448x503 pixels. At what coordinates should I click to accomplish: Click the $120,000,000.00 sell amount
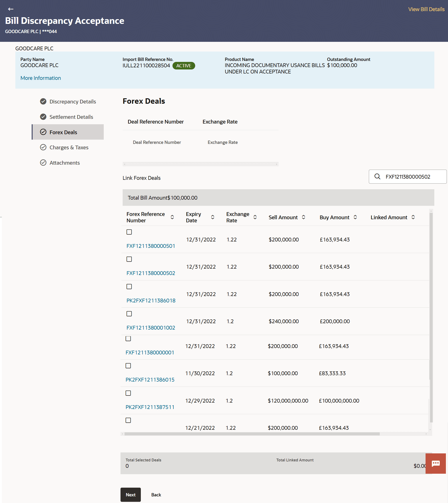pyautogui.click(x=288, y=401)
